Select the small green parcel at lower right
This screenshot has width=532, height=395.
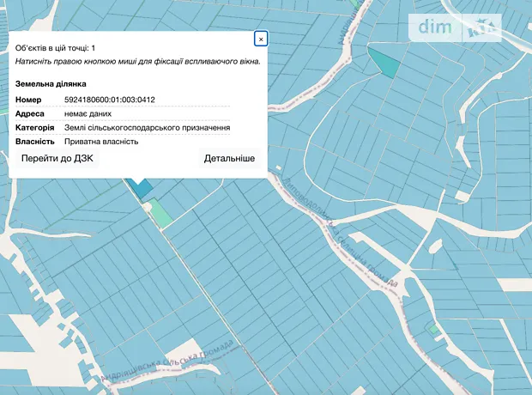tap(433, 328)
